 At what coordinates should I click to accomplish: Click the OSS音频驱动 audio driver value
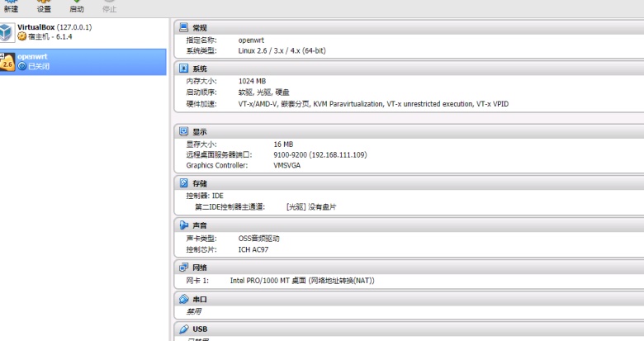tap(258, 239)
